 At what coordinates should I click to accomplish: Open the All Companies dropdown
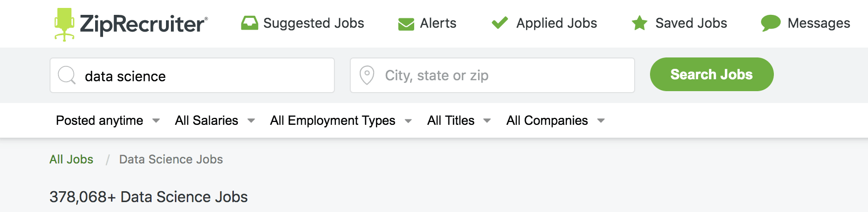click(555, 120)
